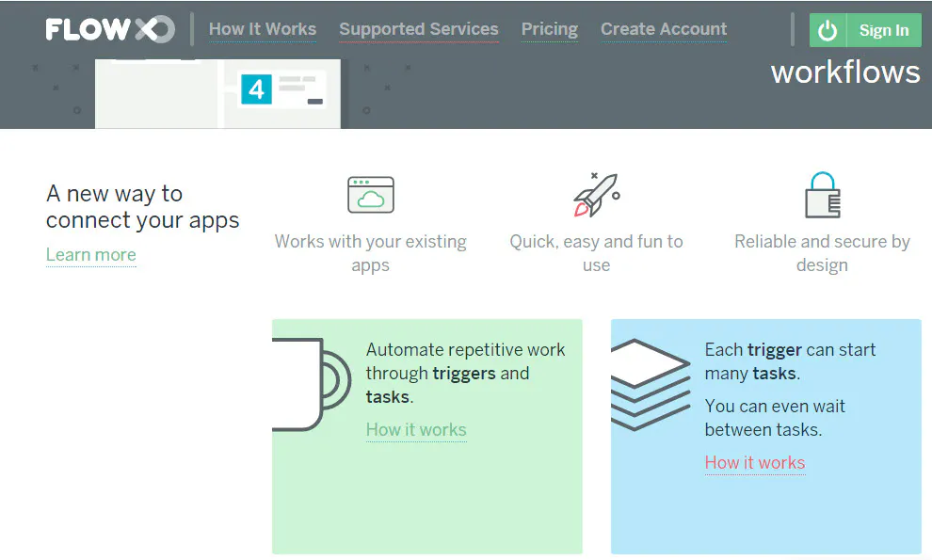Follow the Learn more link

[91, 255]
